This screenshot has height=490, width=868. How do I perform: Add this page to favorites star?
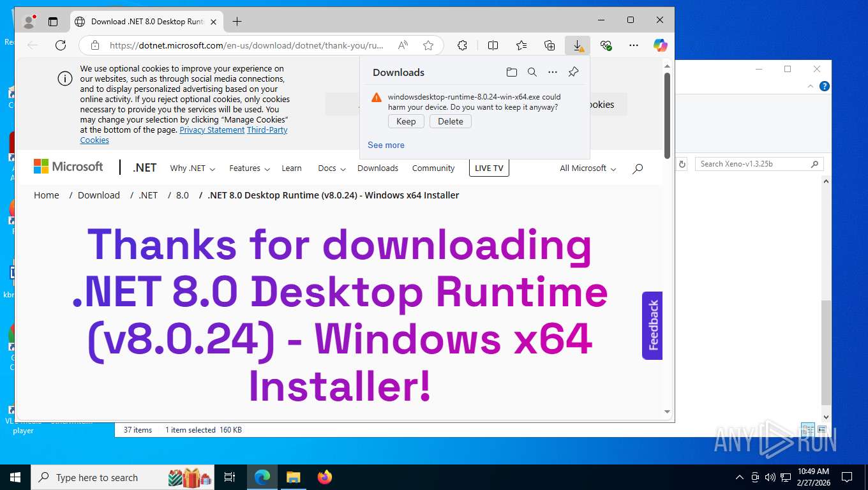point(428,45)
